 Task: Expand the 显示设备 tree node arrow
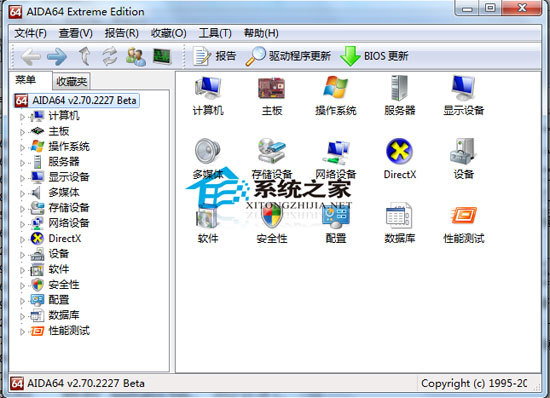(22, 178)
